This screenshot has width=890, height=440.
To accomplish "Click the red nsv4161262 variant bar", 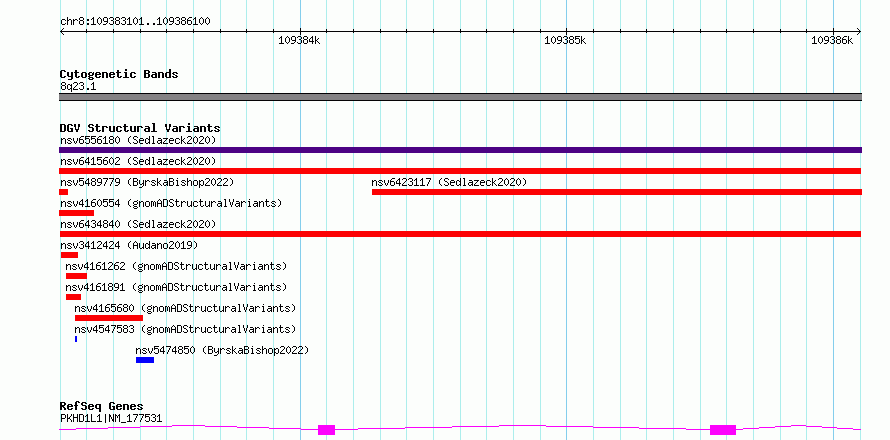I will coord(76,276).
